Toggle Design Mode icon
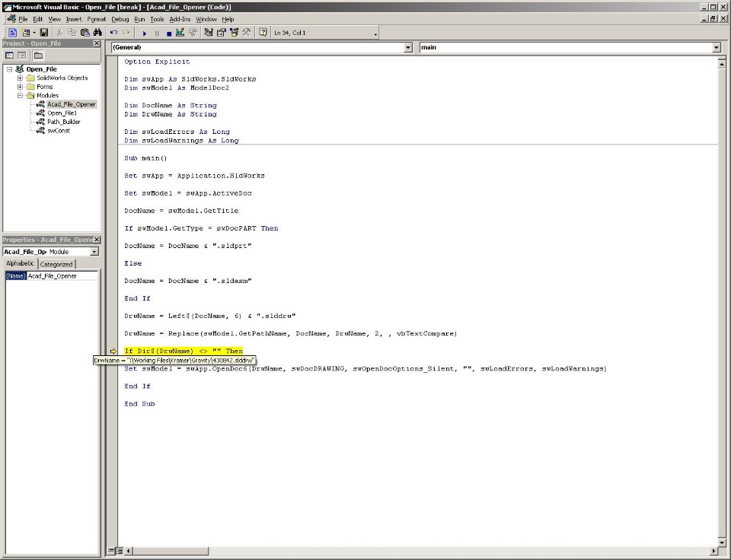This screenshot has height=560, width=731. point(180,33)
